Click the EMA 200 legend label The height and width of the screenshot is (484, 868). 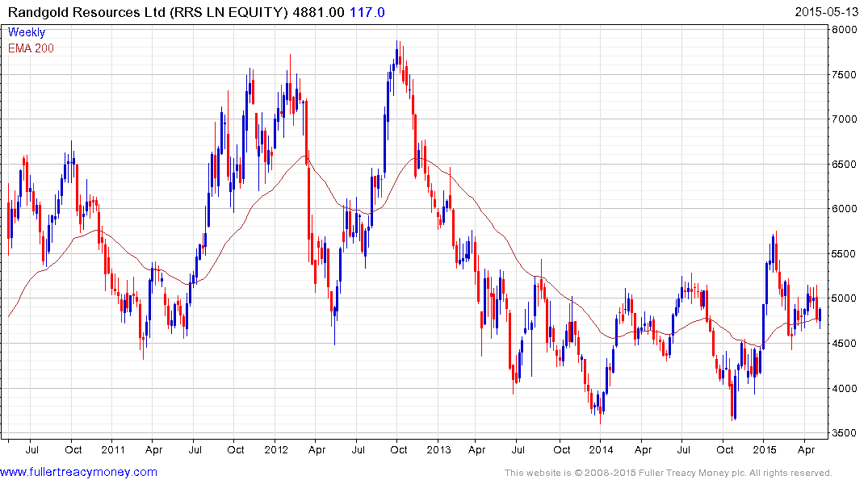tap(31, 48)
